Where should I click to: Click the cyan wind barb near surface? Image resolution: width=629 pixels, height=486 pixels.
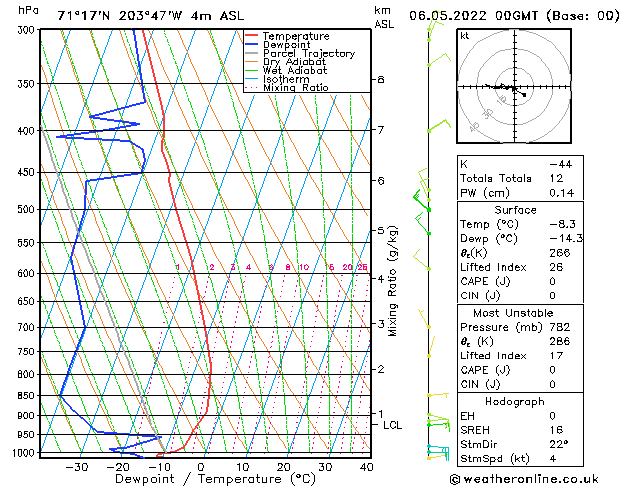(x=438, y=449)
